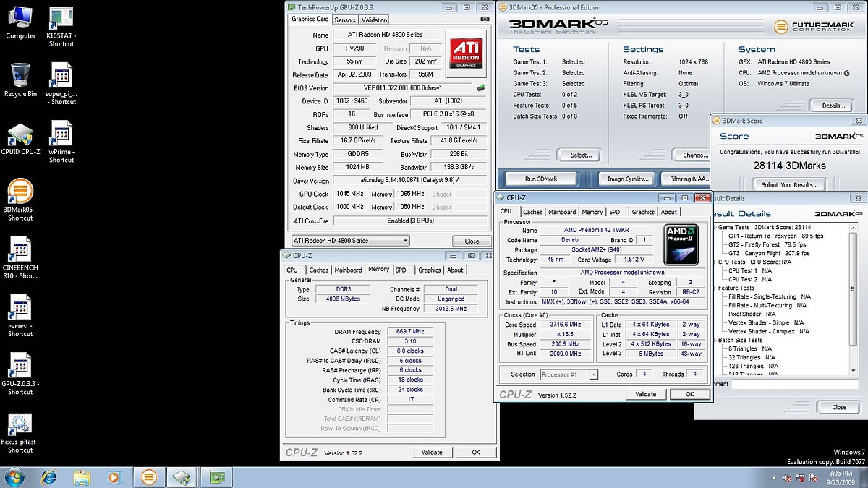
Task: Click the GPU Clock value 1045 MHz
Action: coord(350,194)
